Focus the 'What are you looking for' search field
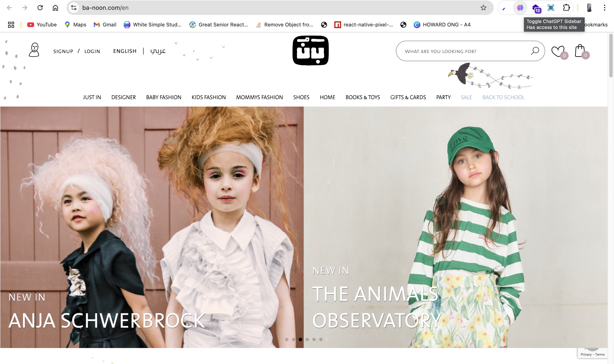Image resolution: width=614 pixels, height=364 pixels. tap(461, 51)
